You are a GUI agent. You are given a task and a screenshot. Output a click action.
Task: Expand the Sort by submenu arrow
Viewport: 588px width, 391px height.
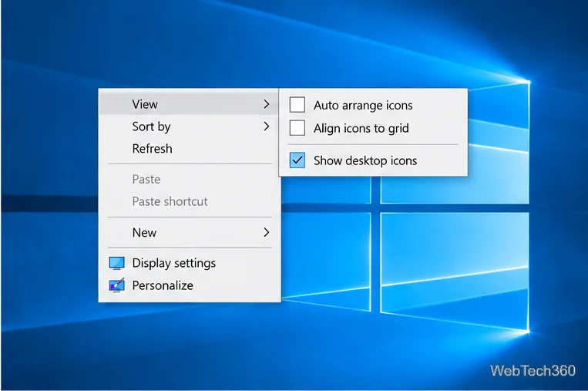266,126
